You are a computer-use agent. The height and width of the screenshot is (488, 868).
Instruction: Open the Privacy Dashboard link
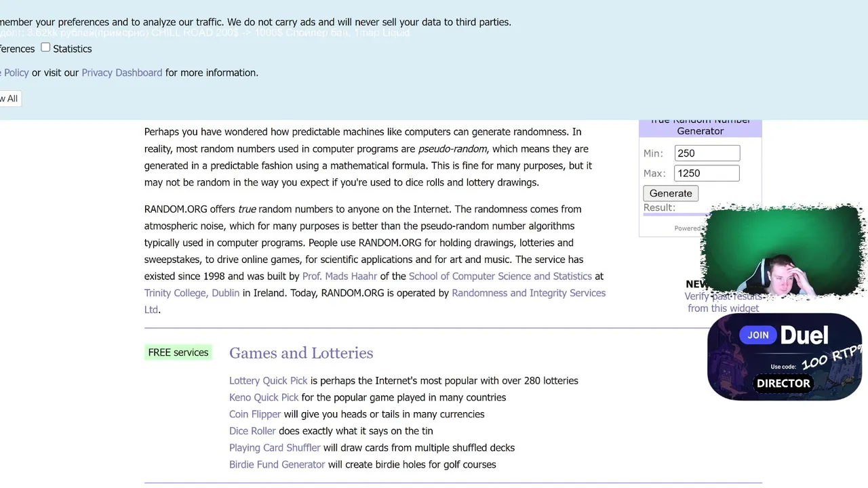pyautogui.click(x=122, y=73)
